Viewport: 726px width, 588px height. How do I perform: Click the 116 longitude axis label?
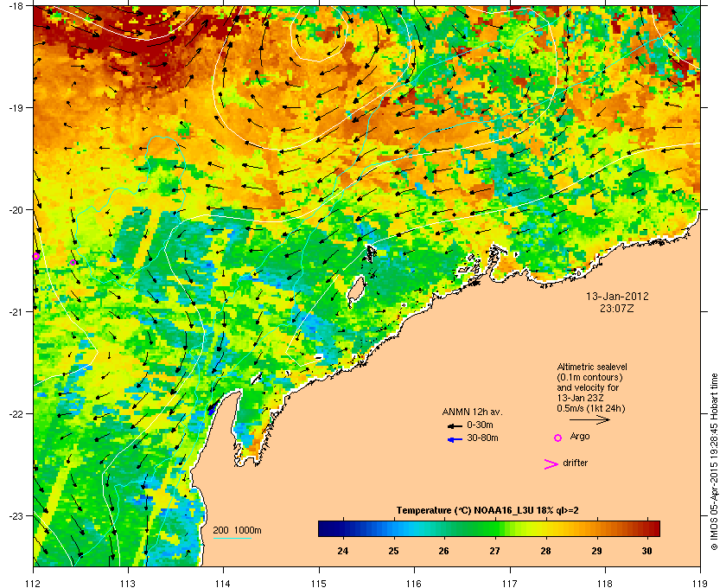tap(414, 583)
